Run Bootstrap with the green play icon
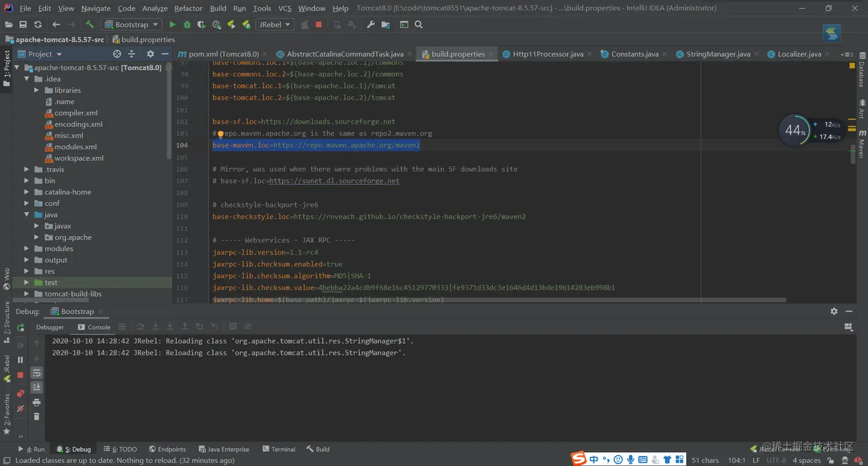Viewport: 868px width, 466px height. click(x=172, y=25)
